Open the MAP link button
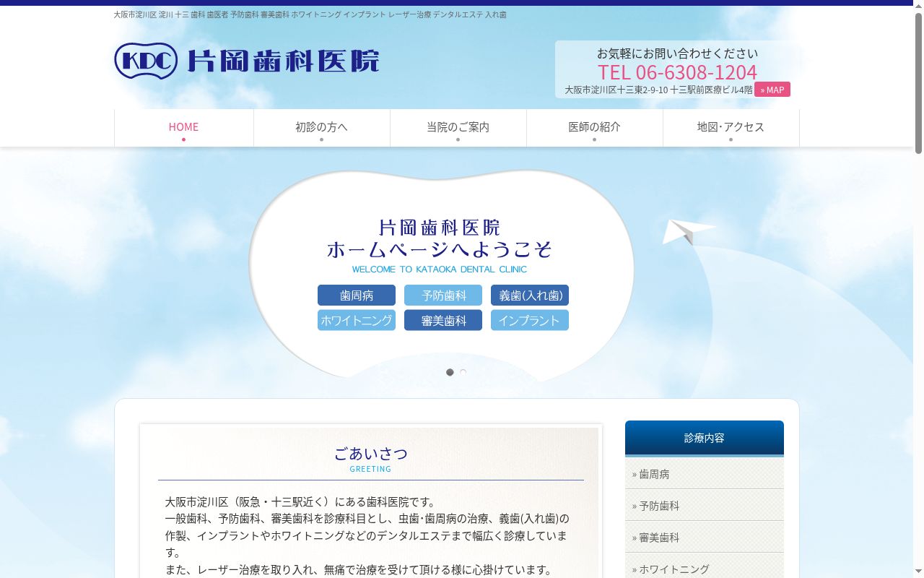924x578 pixels. click(772, 90)
